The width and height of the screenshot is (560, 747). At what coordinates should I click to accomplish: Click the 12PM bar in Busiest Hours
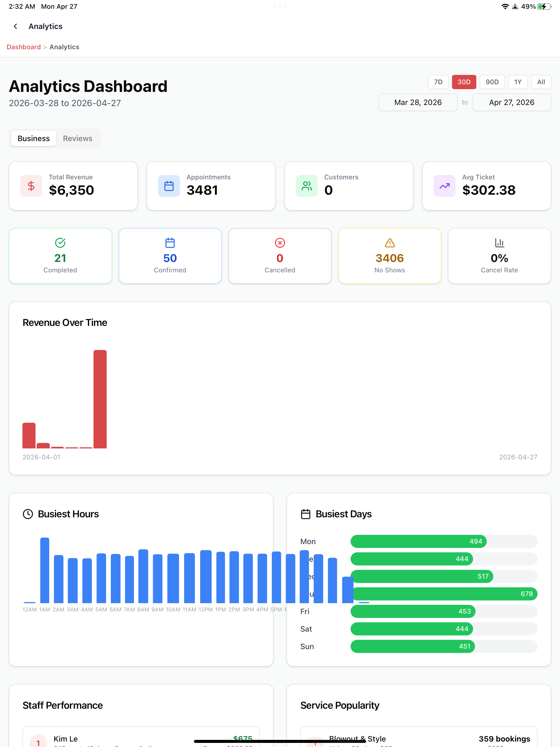click(206, 576)
